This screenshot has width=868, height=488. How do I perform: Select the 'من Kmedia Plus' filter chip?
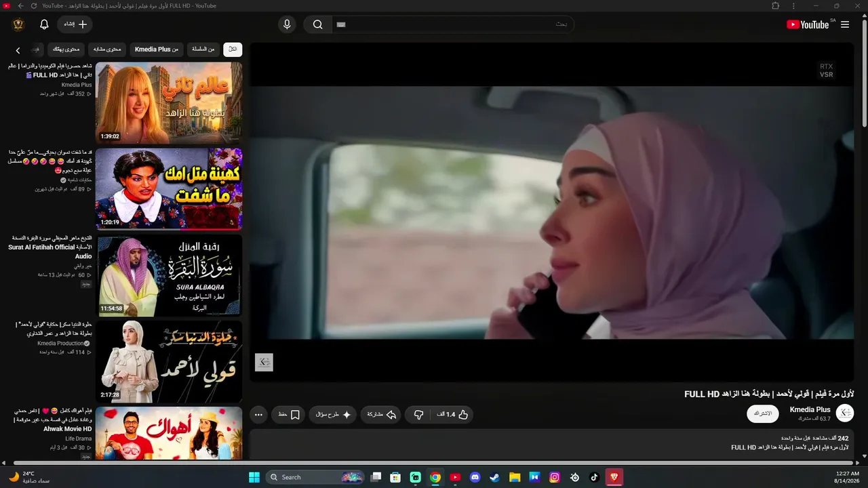(x=157, y=49)
